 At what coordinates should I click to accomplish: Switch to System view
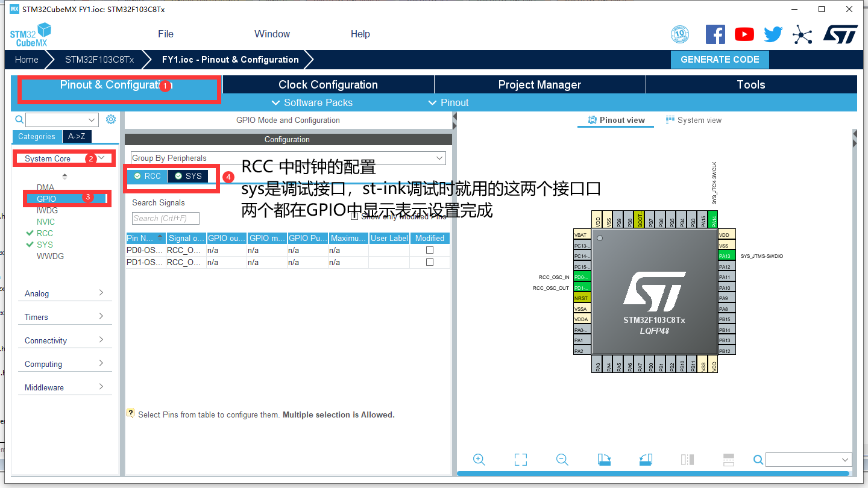pos(693,120)
